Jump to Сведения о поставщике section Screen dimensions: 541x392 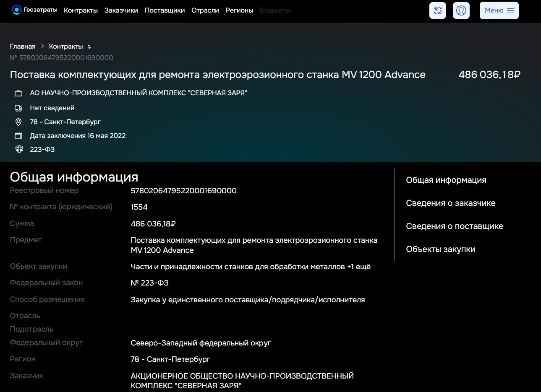click(455, 226)
